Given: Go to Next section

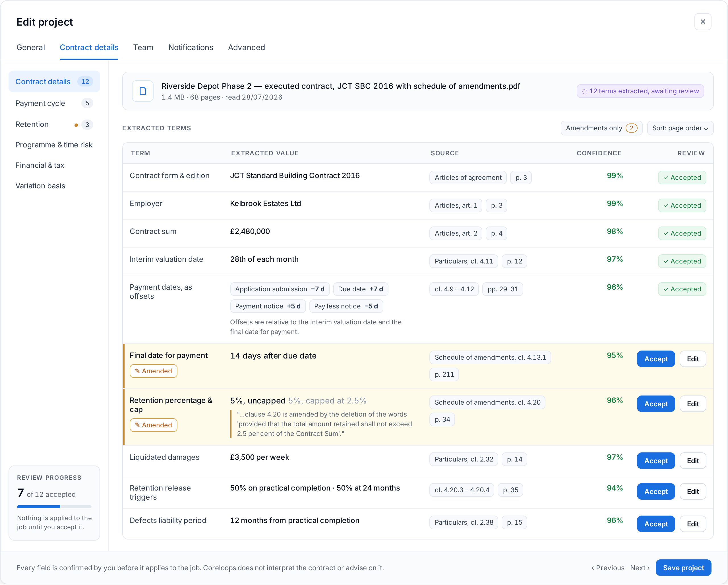Looking at the screenshot, I should (640, 568).
